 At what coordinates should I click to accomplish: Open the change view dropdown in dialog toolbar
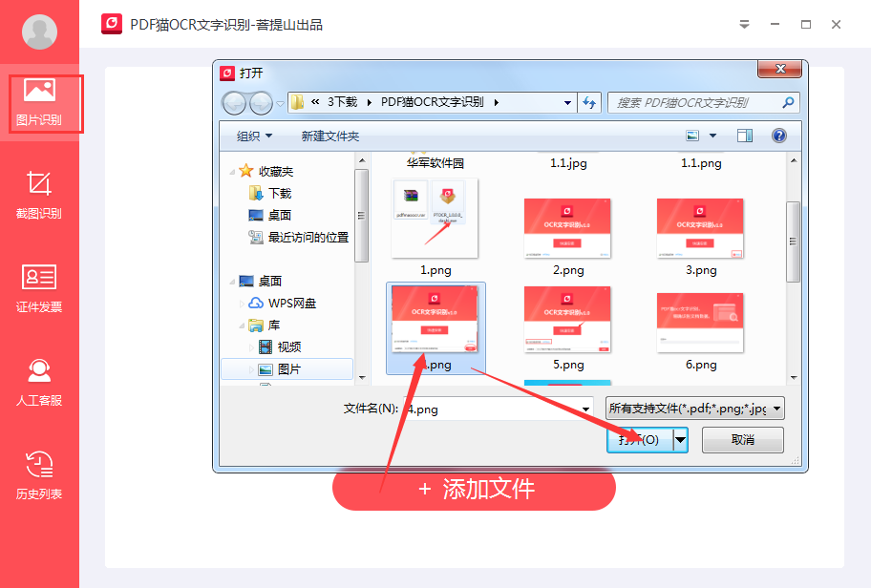(712, 136)
